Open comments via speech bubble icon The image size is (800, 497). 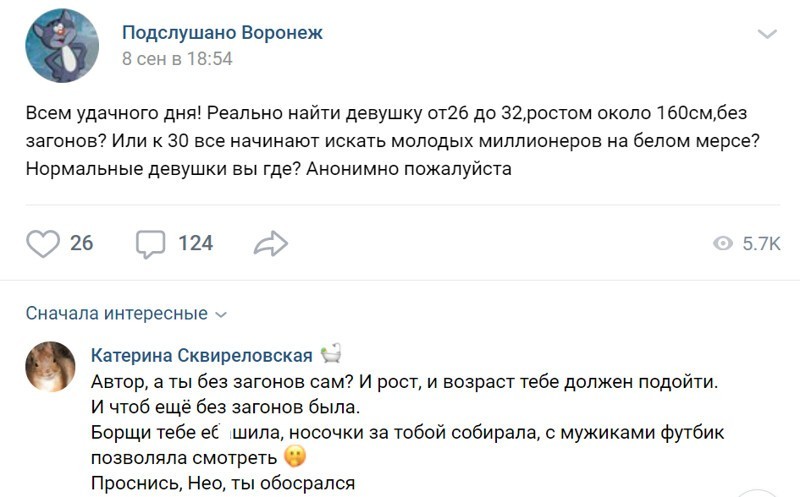pos(150,243)
